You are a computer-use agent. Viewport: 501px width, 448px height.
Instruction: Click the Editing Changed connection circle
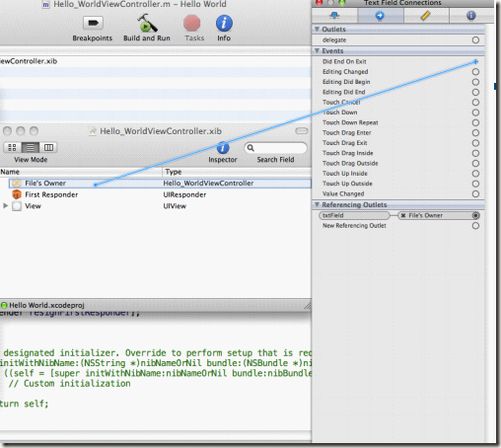[x=475, y=72]
